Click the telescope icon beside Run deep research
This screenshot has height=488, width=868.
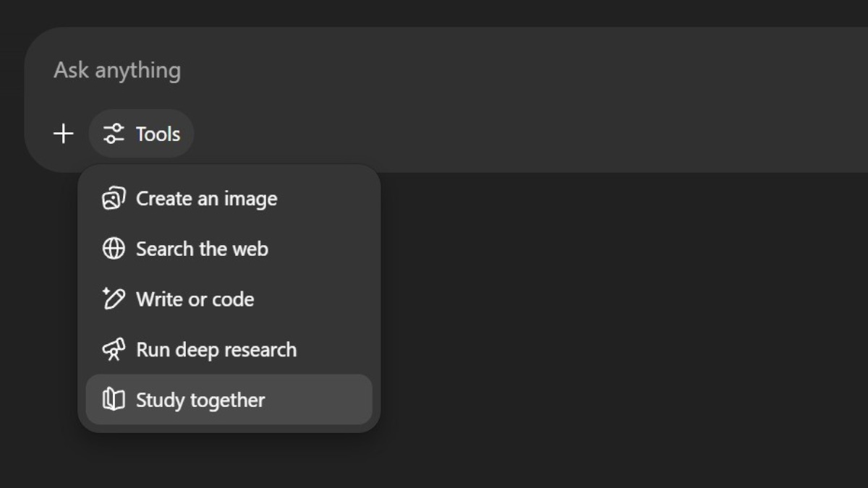(x=114, y=349)
